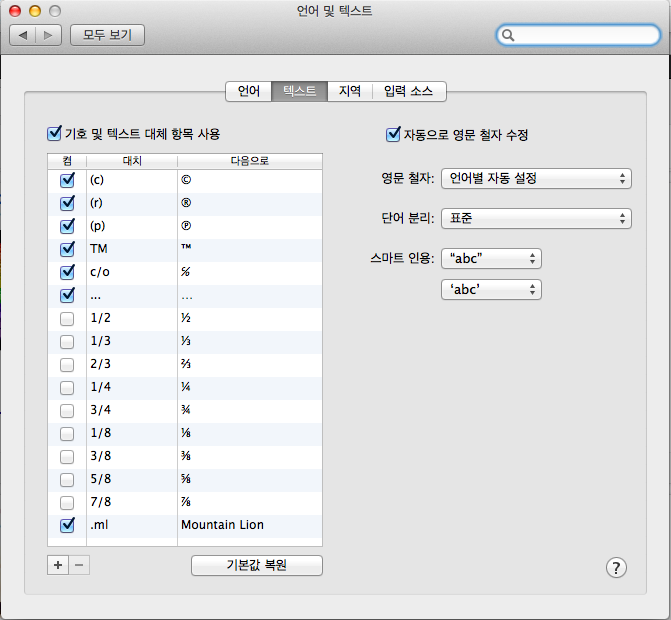Screen dimensions: 671x620
Task: Uncheck the (r) substitution row
Action: point(67,203)
